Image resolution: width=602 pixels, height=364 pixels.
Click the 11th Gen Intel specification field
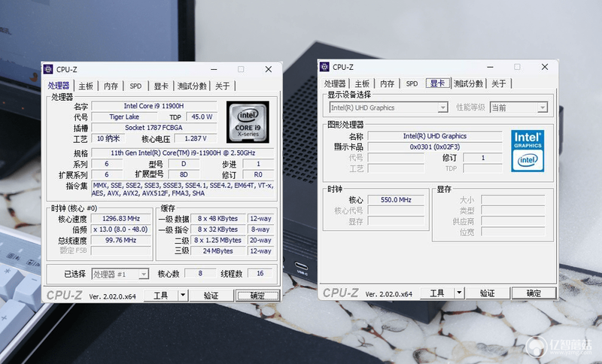(183, 153)
